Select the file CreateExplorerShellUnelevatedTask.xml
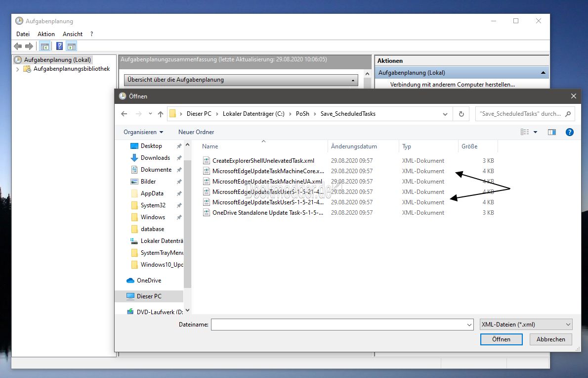 263,161
